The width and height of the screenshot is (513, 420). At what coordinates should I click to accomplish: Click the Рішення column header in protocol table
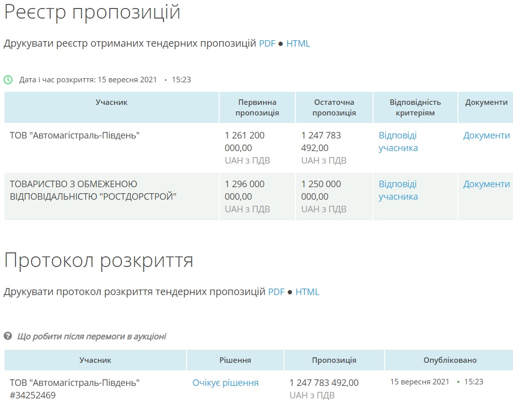pos(235,360)
